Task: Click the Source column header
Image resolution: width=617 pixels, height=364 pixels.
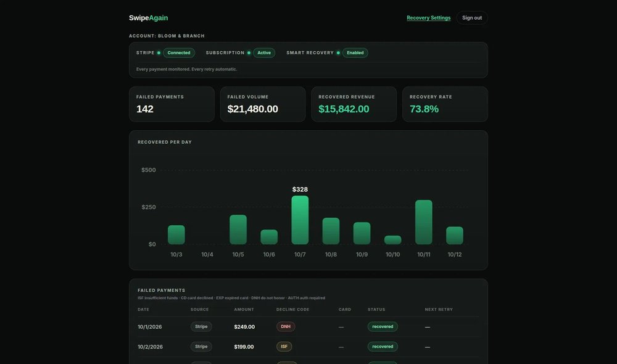Action: tap(199, 310)
